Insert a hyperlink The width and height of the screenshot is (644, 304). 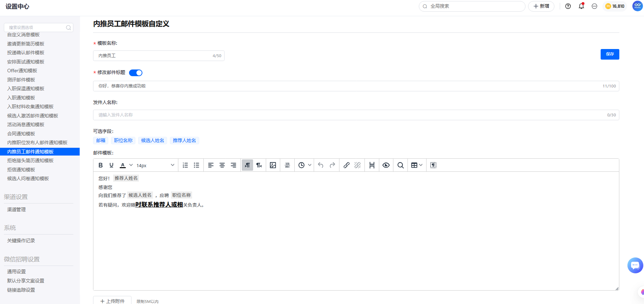pyautogui.click(x=346, y=165)
